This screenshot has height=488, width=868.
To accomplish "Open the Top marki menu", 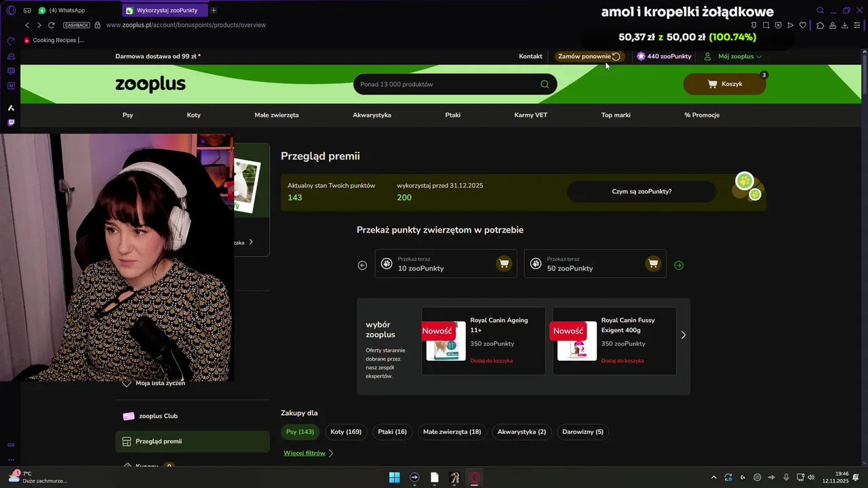I will [616, 115].
